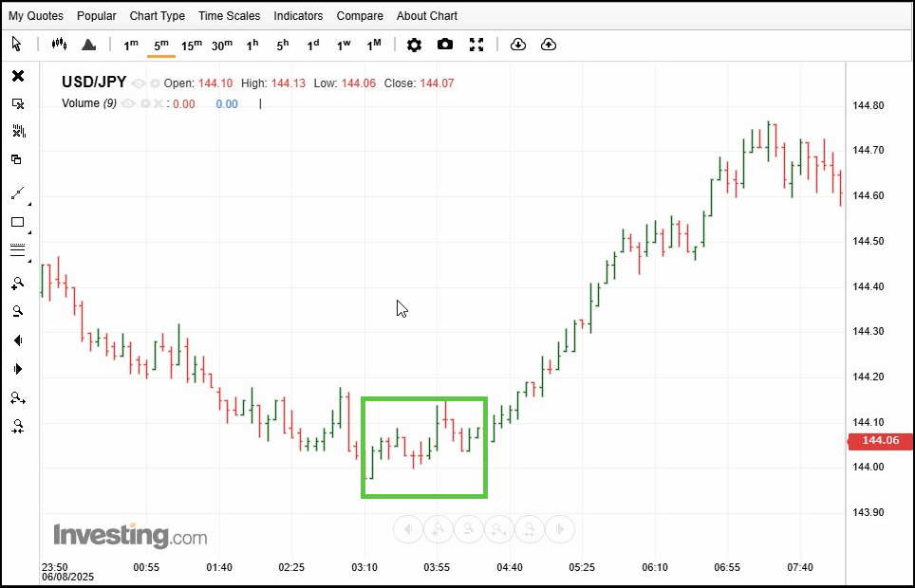This screenshot has width=915, height=588.
Task: Open the Popular menu
Action: point(96,16)
